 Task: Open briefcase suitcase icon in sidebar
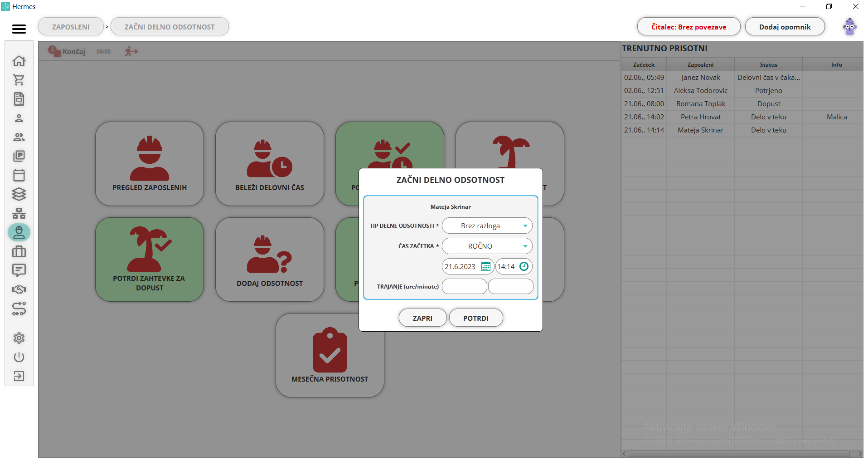(19, 251)
